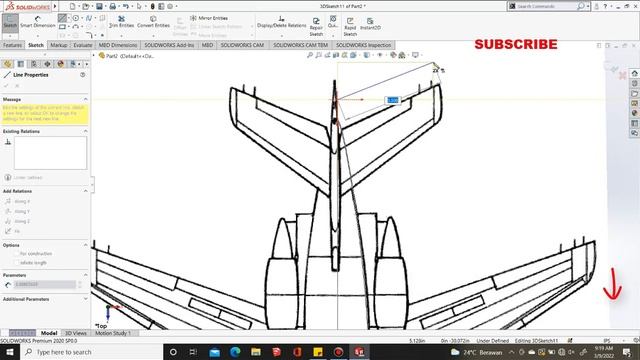The image size is (640, 360).
Task: Expand the SOLIDWORKS menu flyout arrow
Action: point(55,6)
